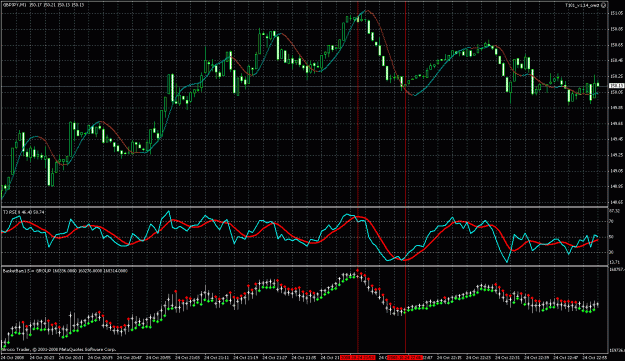Click the T101 expert advisor name label
The height and width of the screenshot is (361, 625).
(582, 6)
